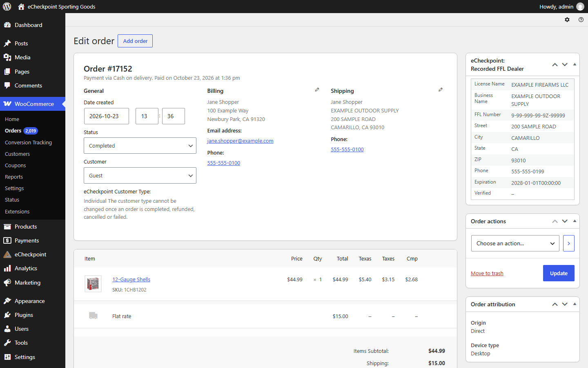Open the order Status dropdown
The image size is (588, 368).
click(140, 146)
